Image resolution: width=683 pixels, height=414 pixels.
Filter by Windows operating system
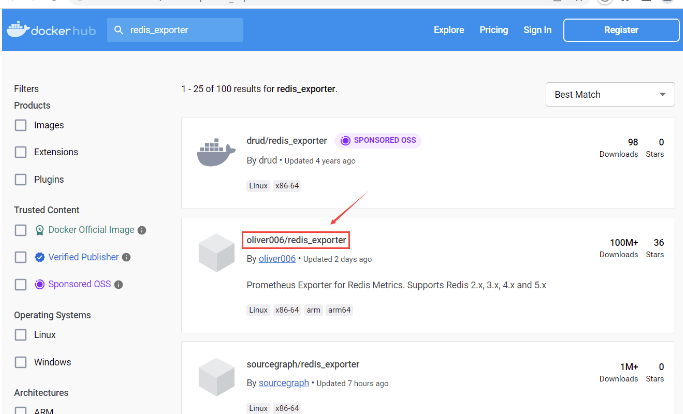tap(20, 362)
